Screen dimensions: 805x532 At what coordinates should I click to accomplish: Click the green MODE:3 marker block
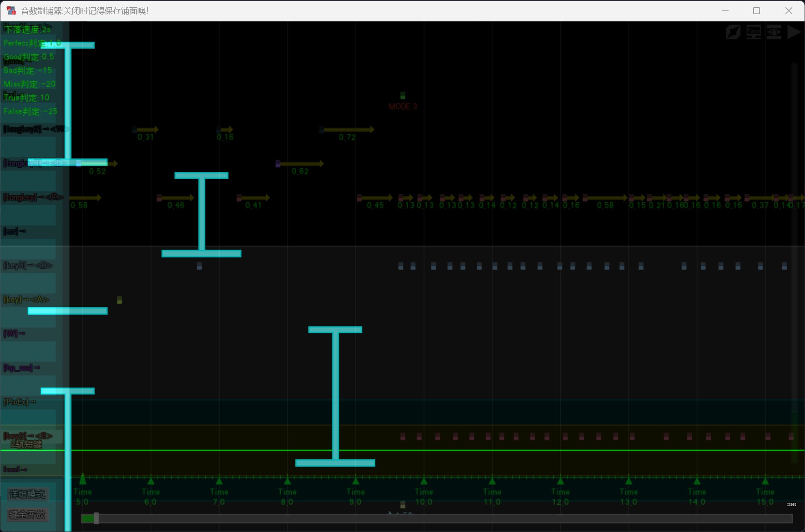point(403,95)
